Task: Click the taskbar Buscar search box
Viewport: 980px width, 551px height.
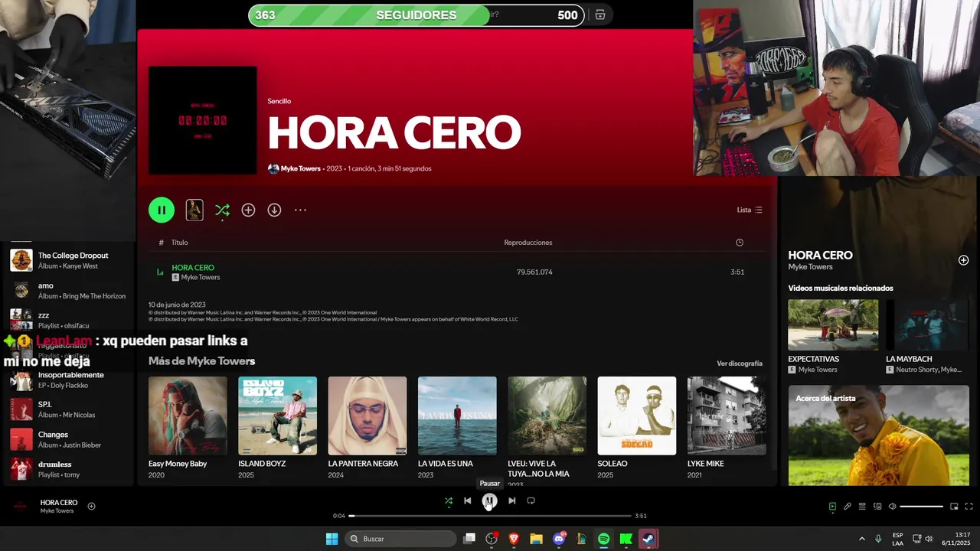Action: 402,539
